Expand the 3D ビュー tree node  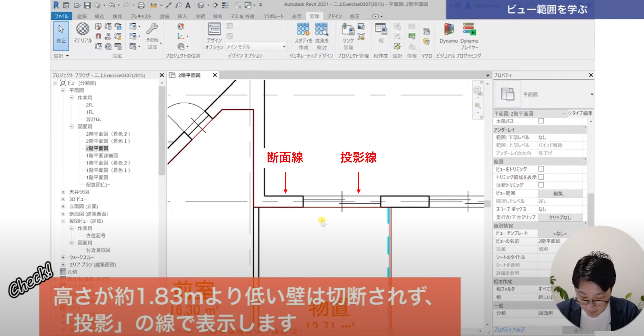pos(63,199)
